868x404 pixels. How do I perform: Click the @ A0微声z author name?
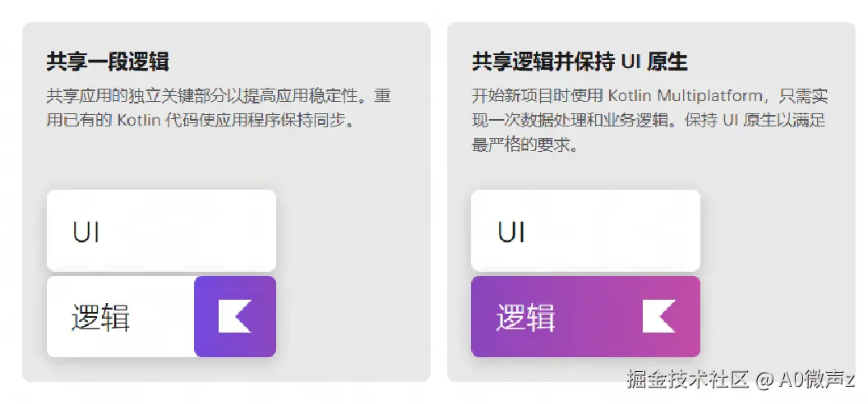click(805, 379)
